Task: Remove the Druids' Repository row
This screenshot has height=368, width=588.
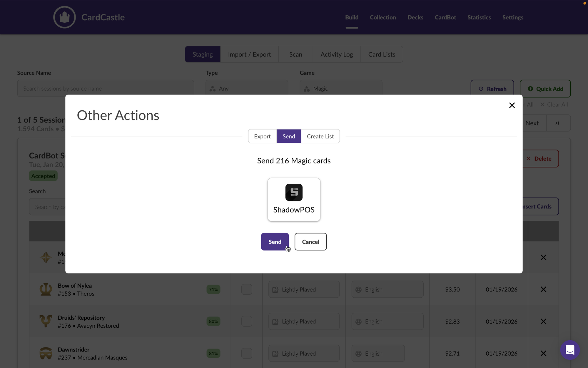Action: pos(543,321)
